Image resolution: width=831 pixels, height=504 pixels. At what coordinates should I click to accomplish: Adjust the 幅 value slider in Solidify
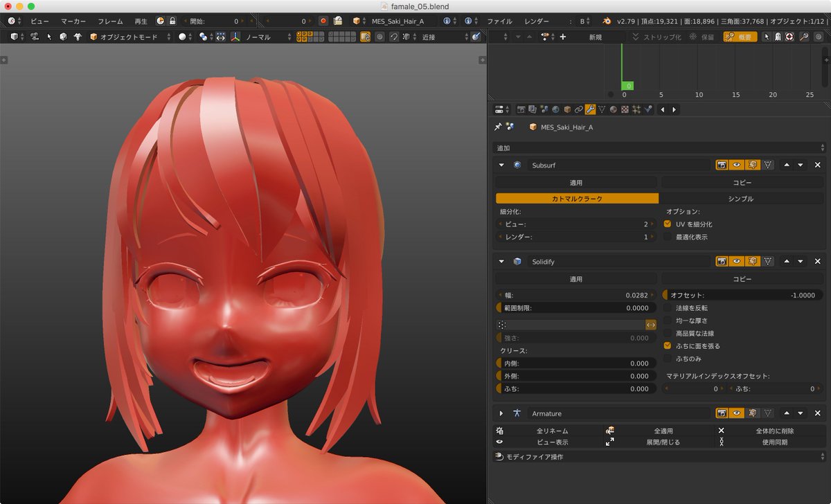(x=576, y=294)
